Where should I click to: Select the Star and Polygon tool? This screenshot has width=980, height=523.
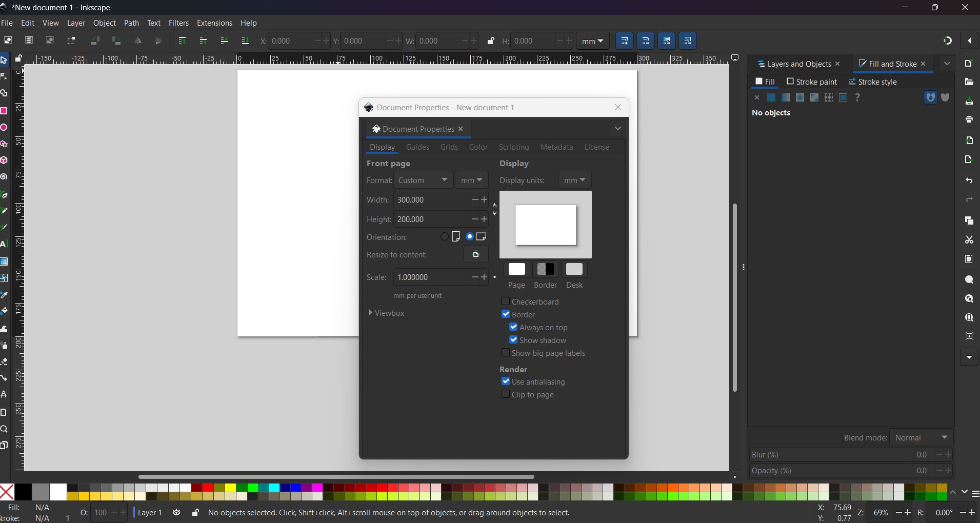coord(4,144)
